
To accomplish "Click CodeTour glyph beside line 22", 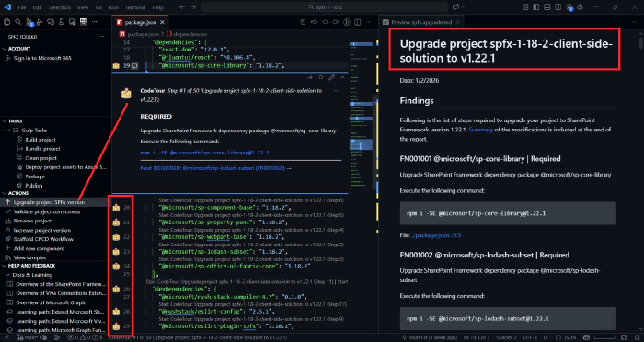I will [x=116, y=237].
